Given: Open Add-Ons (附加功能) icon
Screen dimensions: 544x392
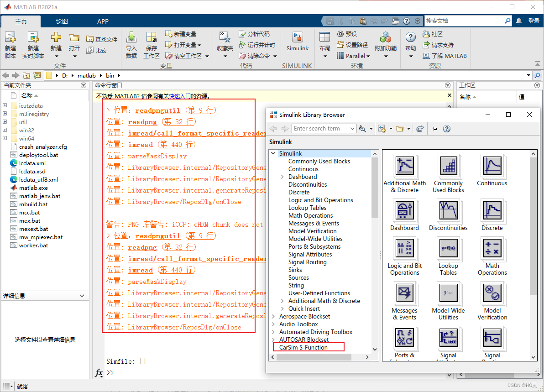Looking at the screenshot, I should [x=386, y=37].
